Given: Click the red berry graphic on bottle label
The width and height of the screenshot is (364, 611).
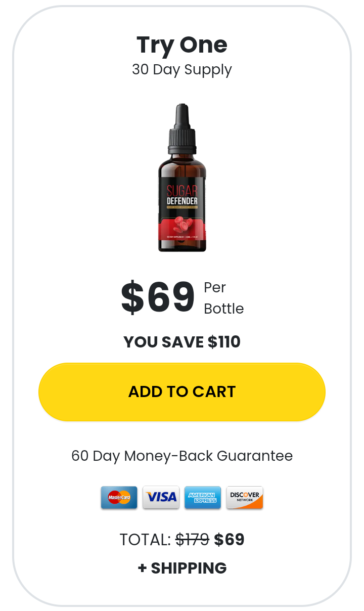Looking at the screenshot, I should (x=183, y=224).
